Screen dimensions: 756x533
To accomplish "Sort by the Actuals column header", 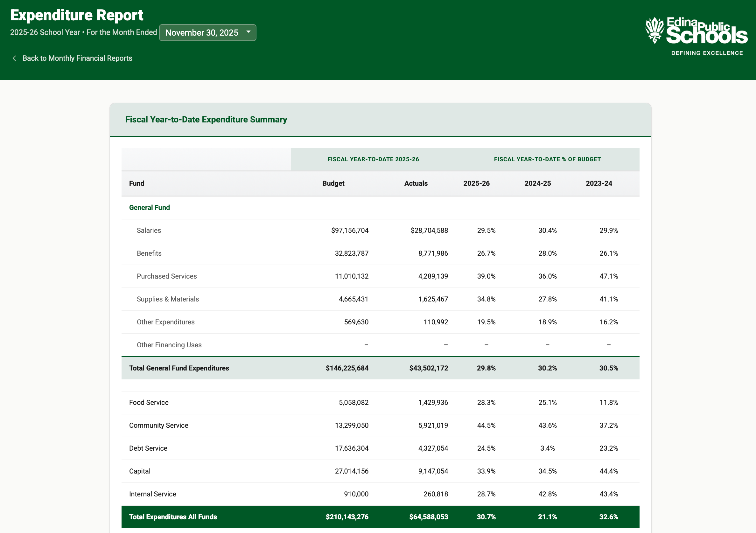I will point(416,183).
